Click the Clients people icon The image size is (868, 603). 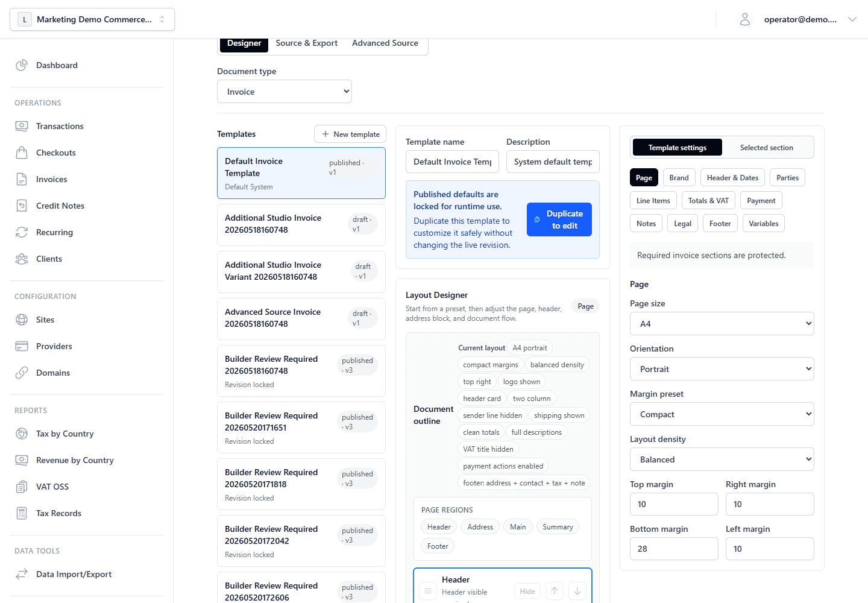pos(22,259)
